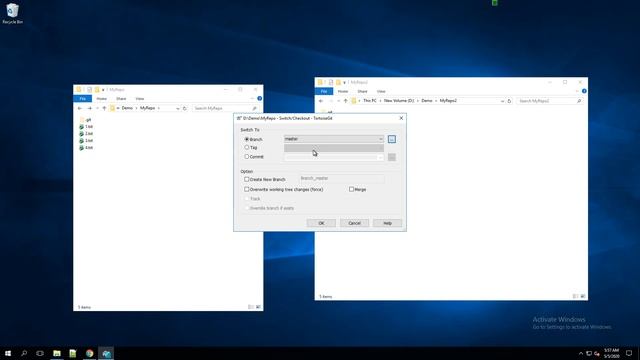Image resolution: width=640 pixels, height=360 pixels.
Task: Select 3.txt file in MyRepo window
Action: (x=86, y=141)
